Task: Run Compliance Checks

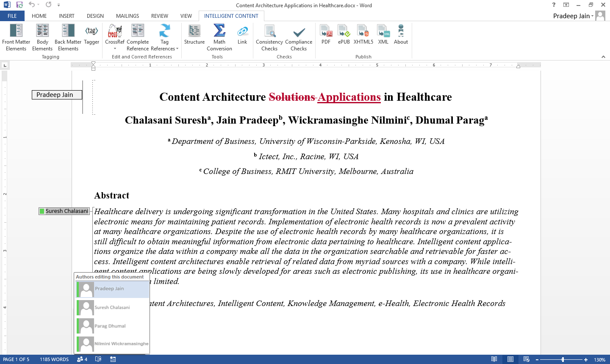Action: pos(299,37)
